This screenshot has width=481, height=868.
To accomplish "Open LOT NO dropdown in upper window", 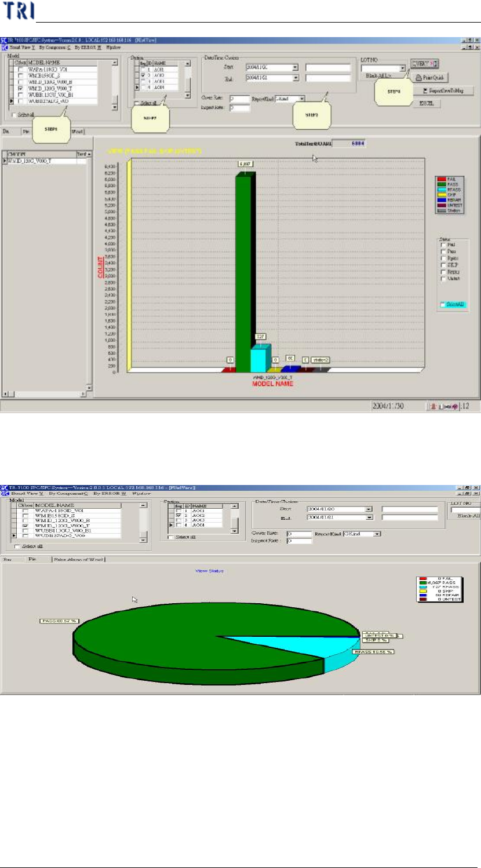I will (403, 68).
